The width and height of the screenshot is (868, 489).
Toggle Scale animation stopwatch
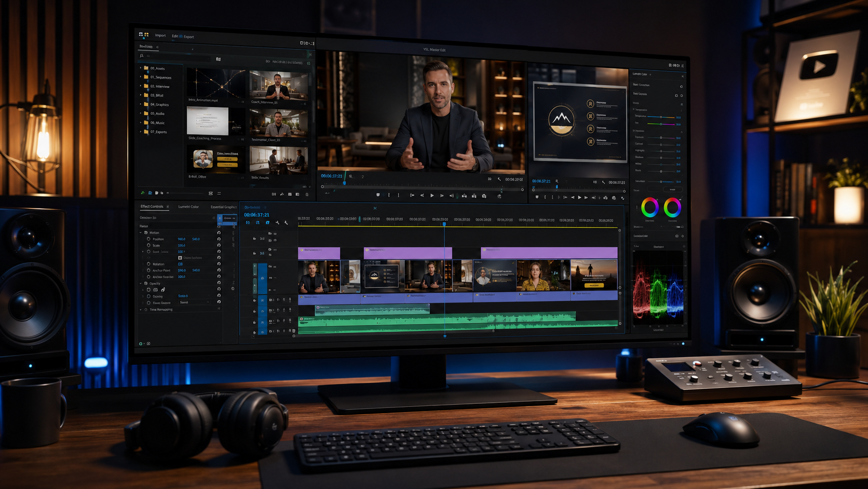tap(148, 245)
